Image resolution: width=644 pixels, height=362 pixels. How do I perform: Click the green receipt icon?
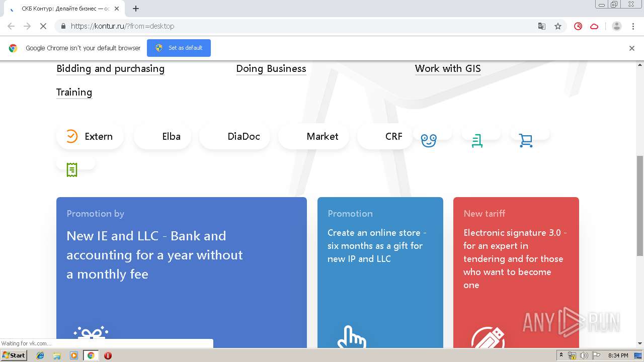point(72,170)
